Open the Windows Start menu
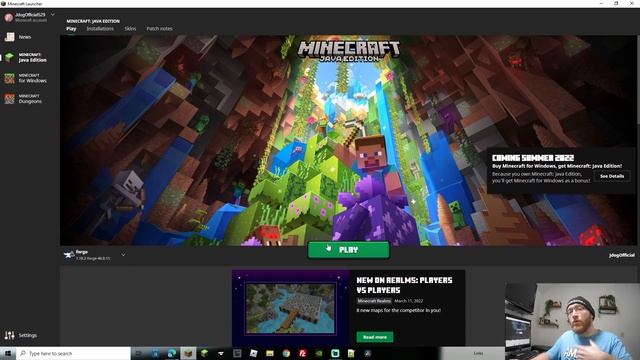This screenshot has width=640, height=360. click(x=8, y=353)
